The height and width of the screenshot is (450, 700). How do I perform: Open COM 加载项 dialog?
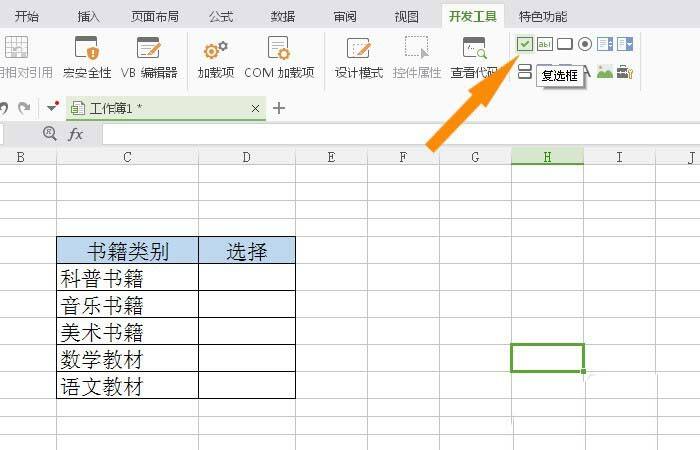coord(279,58)
